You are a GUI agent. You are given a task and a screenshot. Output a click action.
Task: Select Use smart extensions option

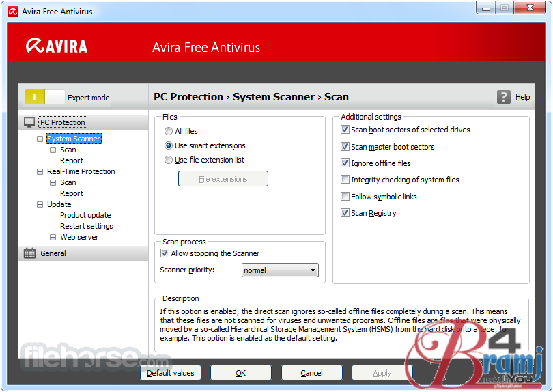169,145
